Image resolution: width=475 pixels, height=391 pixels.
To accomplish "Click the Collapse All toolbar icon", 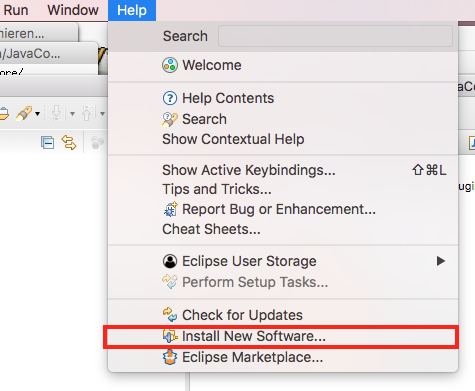I will (x=47, y=143).
